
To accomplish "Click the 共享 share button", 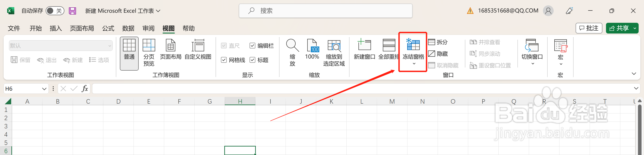I will (619, 28).
